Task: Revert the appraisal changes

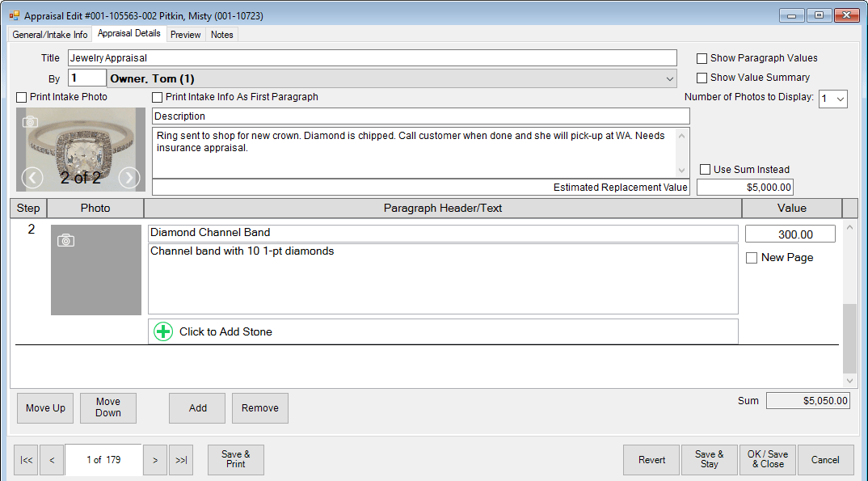Action: coord(651,459)
